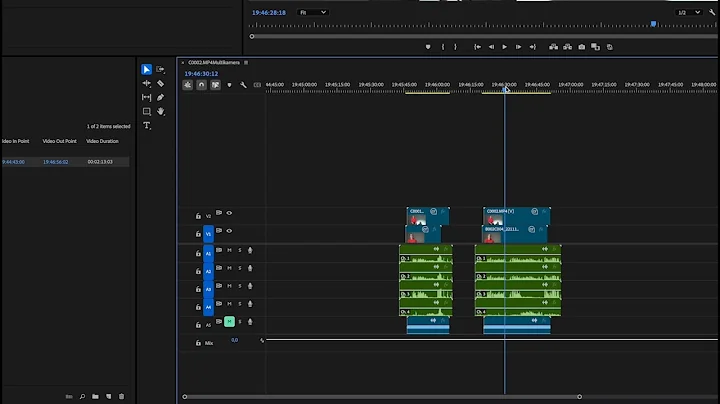Solo track A2

[240, 268]
